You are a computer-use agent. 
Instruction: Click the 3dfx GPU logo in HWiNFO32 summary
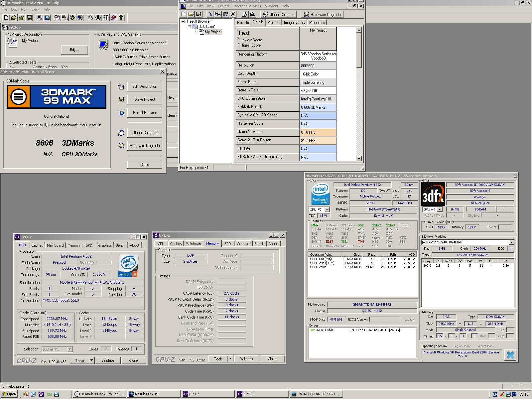coord(433,194)
